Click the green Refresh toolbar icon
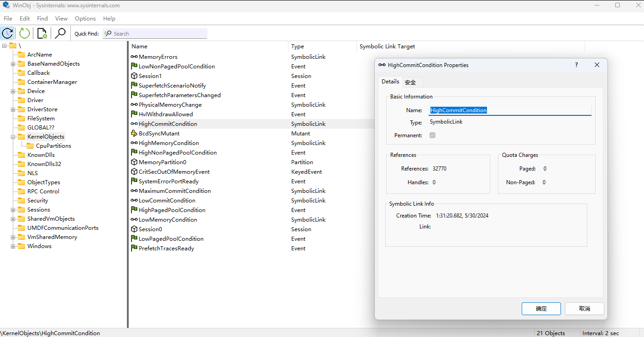The width and height of the screenshot is (644, 337). 25,33
